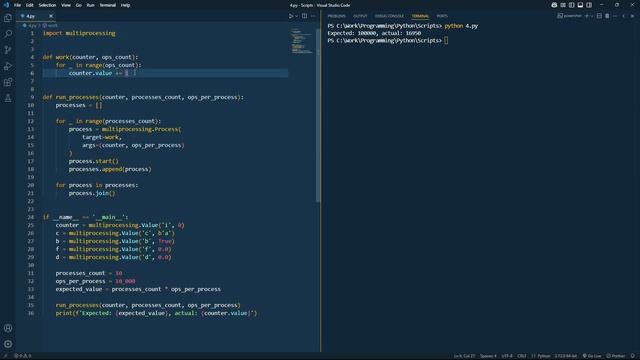Switch to the Debug Console tab
The height and width of the screenshot is (360, 640).
tap(389, 16)
